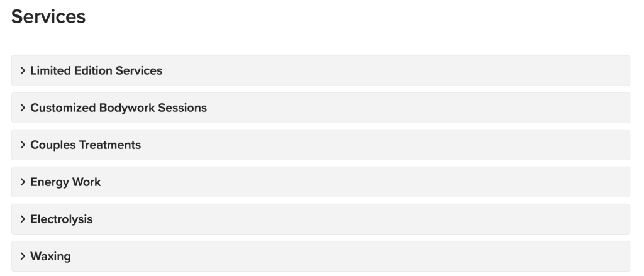Image resolution: width=644 pixels, height=276 pixels.
Task: Open the Customized Bodywork Sessions title text
Action: pos(119,108)
